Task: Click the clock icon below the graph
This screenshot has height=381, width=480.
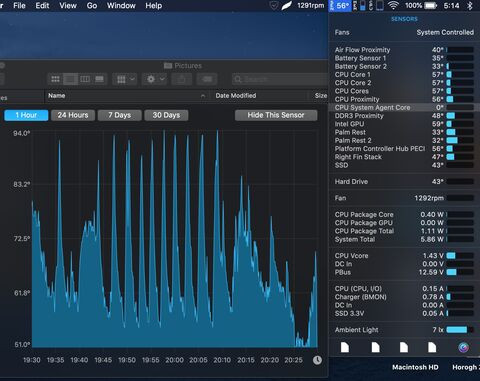Action: pyautogui.click(x=317, y=360)
